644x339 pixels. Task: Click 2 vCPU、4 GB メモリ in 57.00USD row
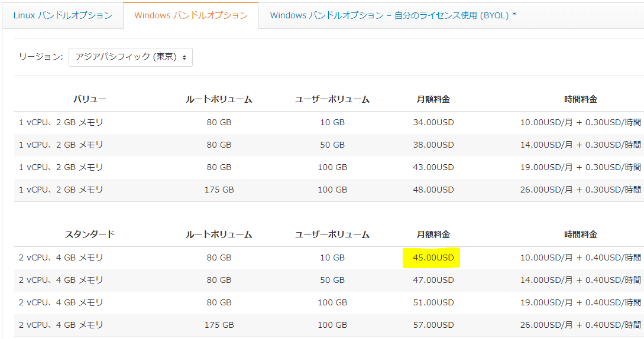click(x=61, y=325)
